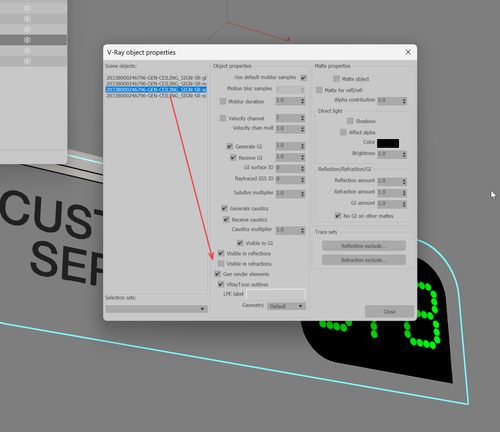Click the Subdivs multiplier spinner arrows
The height and width of the screenshot is (432, 500).
pyautogui.click(x=303, y=194)
